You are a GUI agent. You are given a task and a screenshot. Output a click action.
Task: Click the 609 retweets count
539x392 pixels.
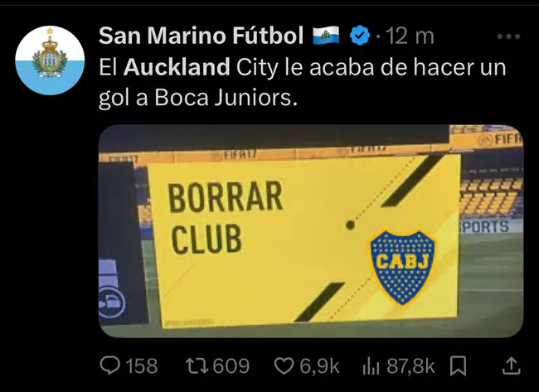[231, 365]
